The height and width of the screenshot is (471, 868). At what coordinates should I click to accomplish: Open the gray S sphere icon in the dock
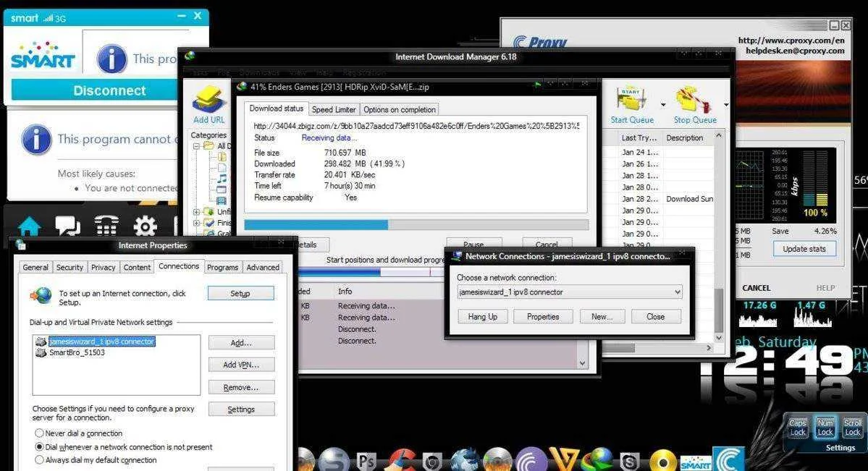333,460
